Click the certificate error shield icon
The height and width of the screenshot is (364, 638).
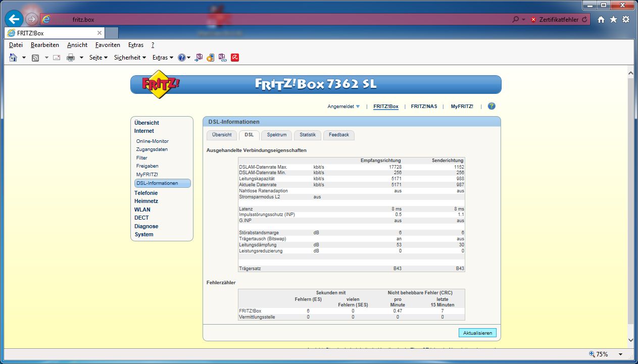point(533,20)
